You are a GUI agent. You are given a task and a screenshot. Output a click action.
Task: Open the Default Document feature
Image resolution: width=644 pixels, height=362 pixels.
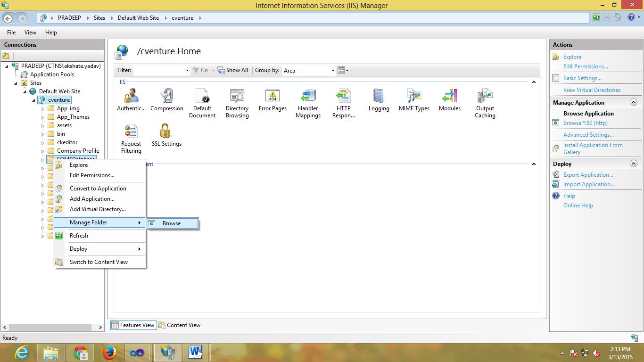(202, 103)
